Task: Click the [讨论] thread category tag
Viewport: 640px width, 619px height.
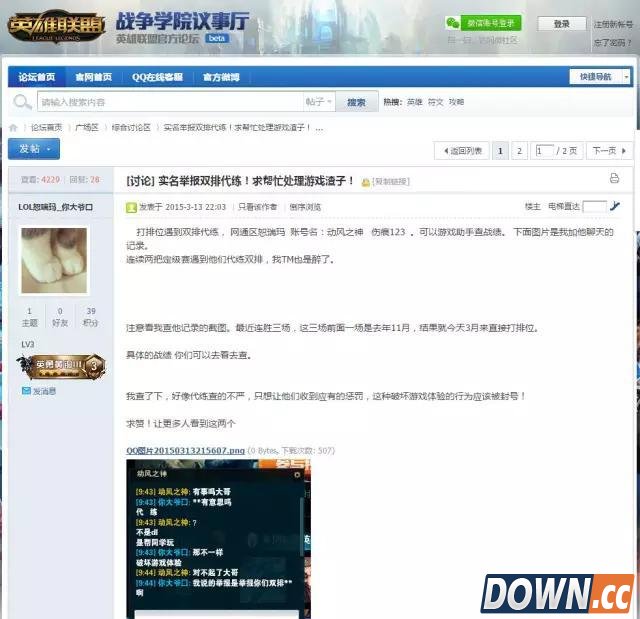Action: tap(140, 181)
